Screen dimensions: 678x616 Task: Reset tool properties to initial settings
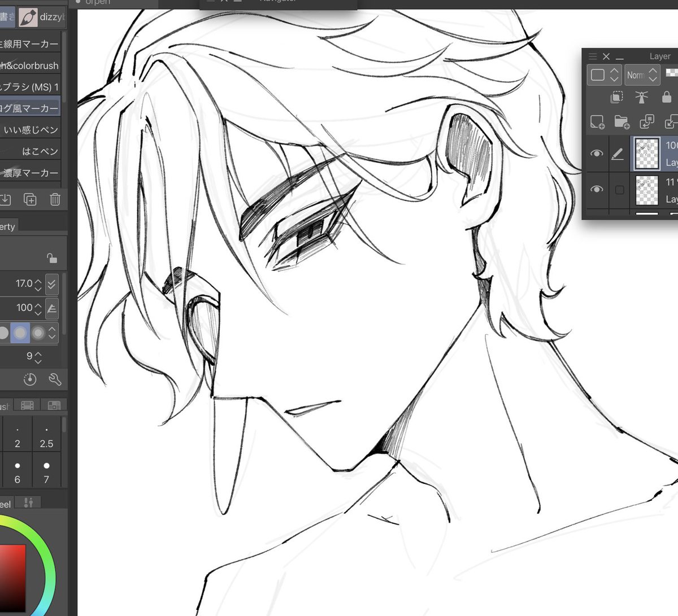click(30, 379)
